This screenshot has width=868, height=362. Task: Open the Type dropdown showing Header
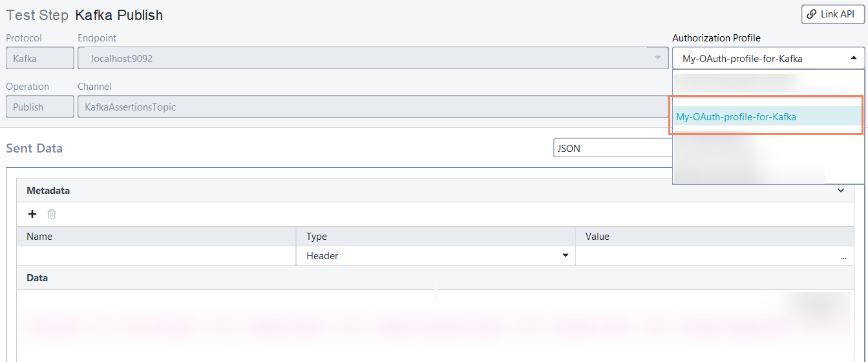(x=565, y=256)
